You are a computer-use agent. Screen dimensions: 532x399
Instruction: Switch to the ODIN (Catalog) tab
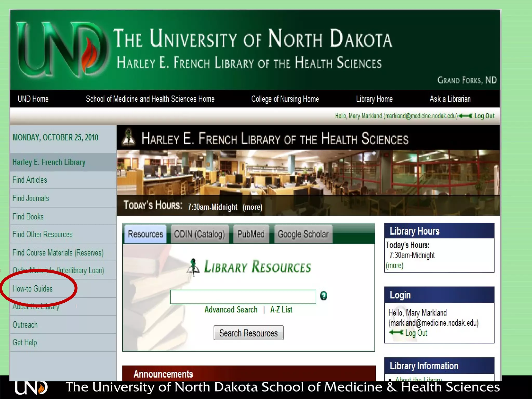click(x=199, y=234)
